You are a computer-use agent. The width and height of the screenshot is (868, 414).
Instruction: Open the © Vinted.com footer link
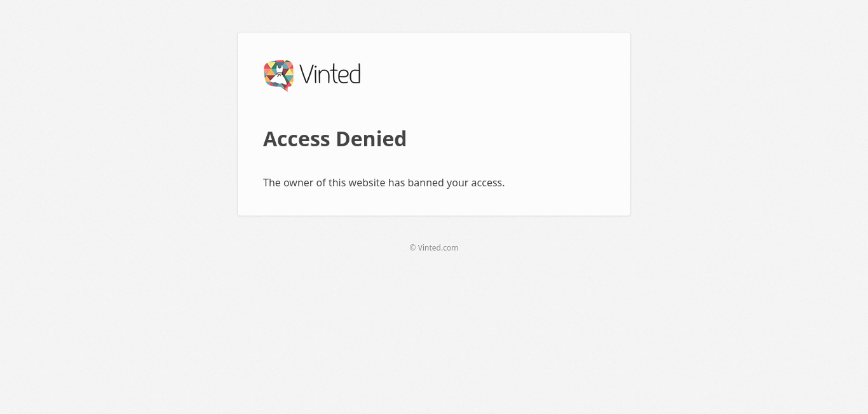click(x=434, y=248)
